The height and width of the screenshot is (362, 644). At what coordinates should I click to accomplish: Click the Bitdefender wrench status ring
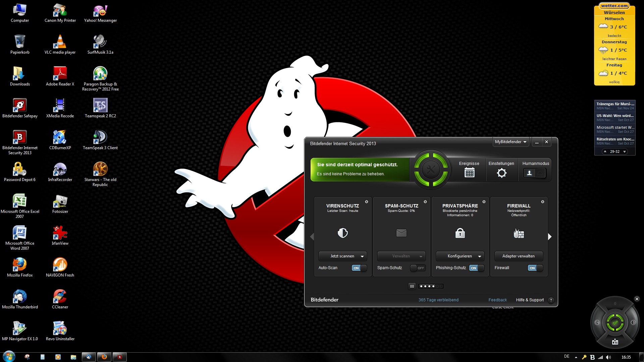tap(431, 169)
